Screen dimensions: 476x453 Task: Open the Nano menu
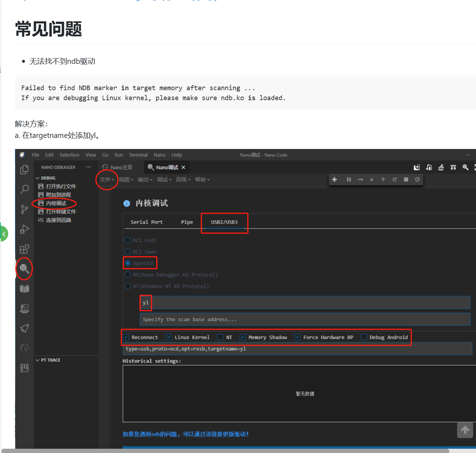159,155
